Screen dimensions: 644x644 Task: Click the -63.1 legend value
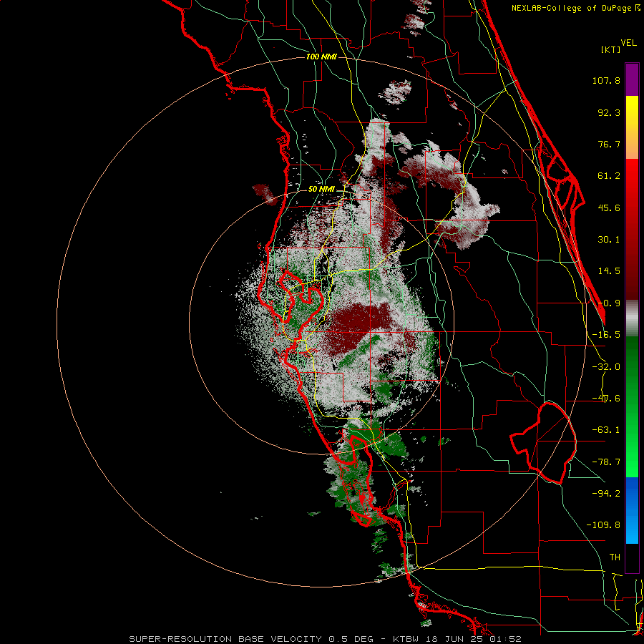[606, 430]
